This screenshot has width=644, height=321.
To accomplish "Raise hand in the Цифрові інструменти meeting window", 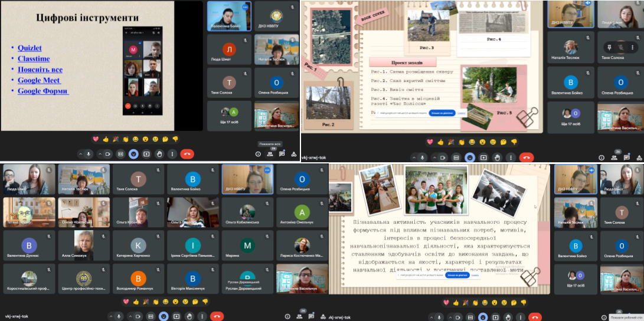I will (159, 153).
